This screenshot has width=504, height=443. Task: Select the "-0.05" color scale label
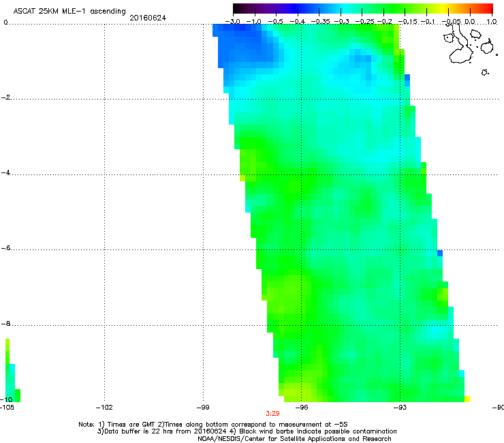[x=452, y=22]
